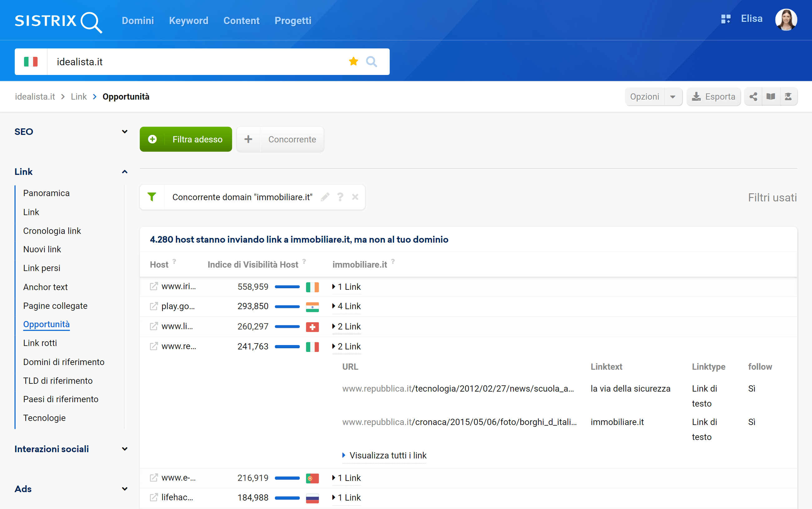Open external link icon for www.e-... host
This screenshot has width=812, height=509.
pyautogui.click(x=154, y=478)
